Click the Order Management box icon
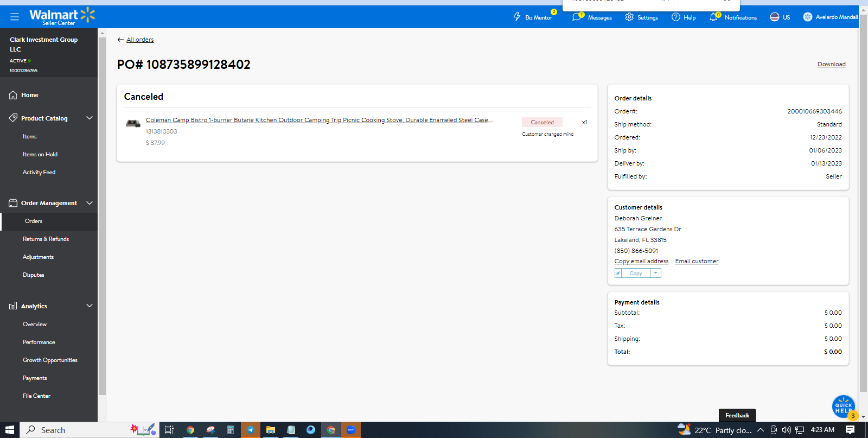The image size is (868, 438). click(x=13, y=203)
